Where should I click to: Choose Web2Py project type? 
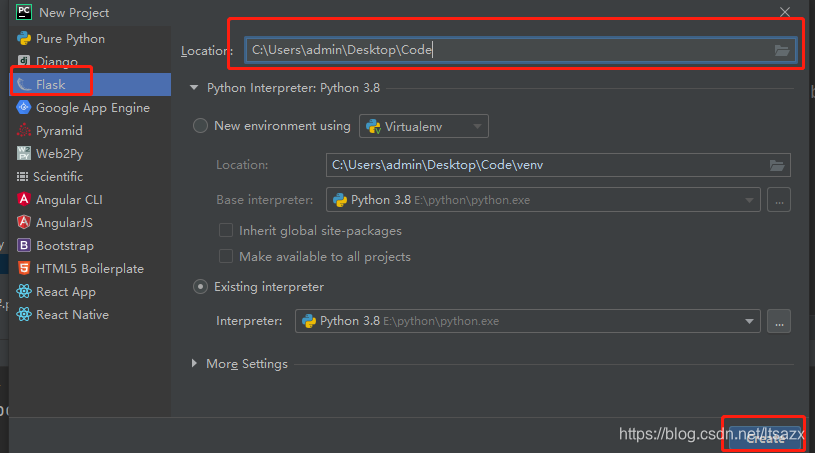pos(90,153)
